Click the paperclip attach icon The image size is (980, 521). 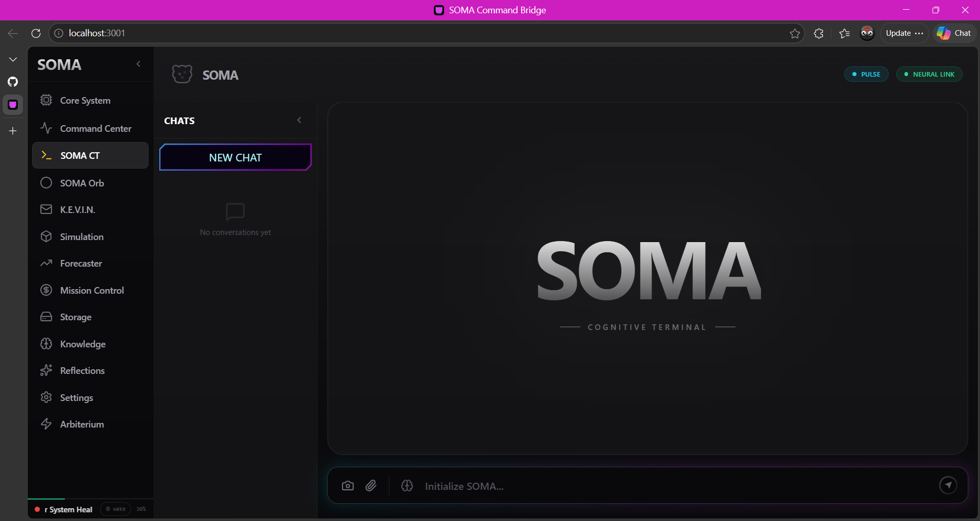(x=371, y=486)
